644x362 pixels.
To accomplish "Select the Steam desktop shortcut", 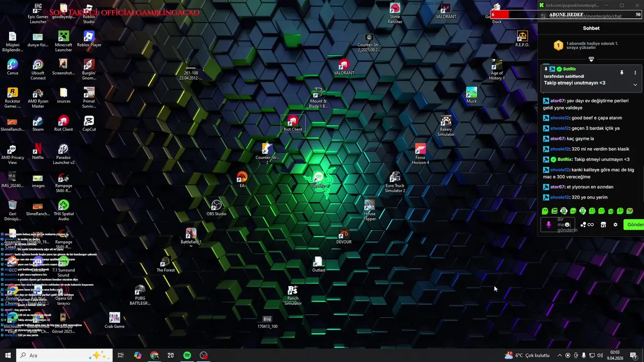I will pyautogui.click(x=38, y=124).
